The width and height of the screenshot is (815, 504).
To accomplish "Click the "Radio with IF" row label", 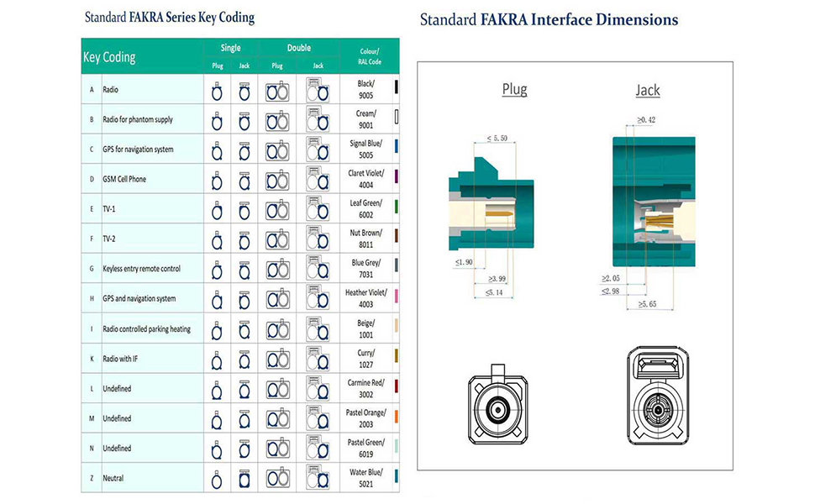I will 120,359.
